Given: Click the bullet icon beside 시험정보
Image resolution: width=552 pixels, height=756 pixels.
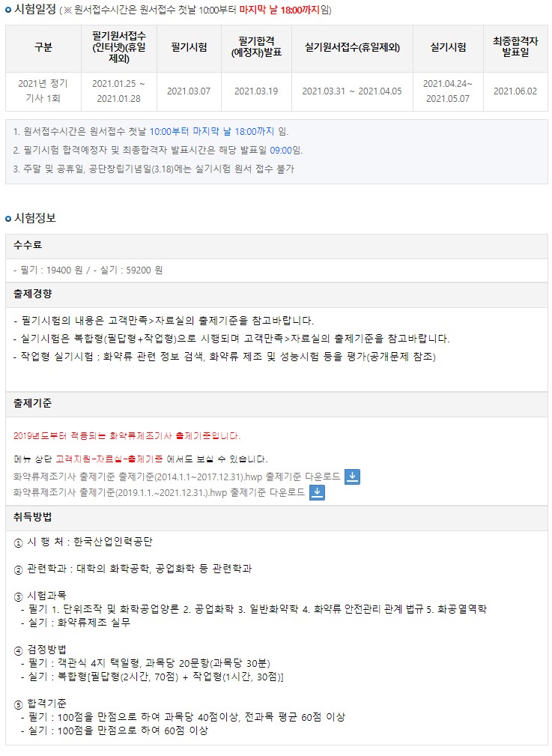Looking at the screenshot, I should tap(8, 218).
